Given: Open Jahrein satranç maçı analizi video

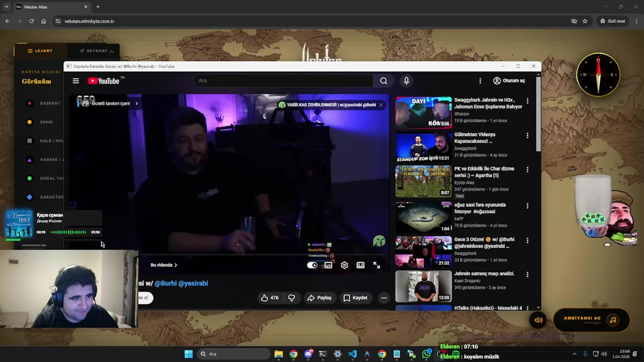Looking at the screenshot, I should tap(424, 287).
